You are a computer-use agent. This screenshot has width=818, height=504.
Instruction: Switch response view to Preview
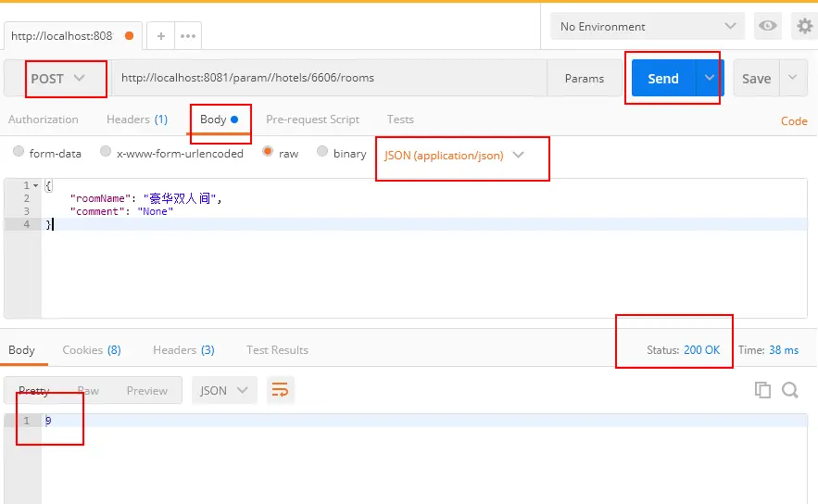[x=147, y=390]
